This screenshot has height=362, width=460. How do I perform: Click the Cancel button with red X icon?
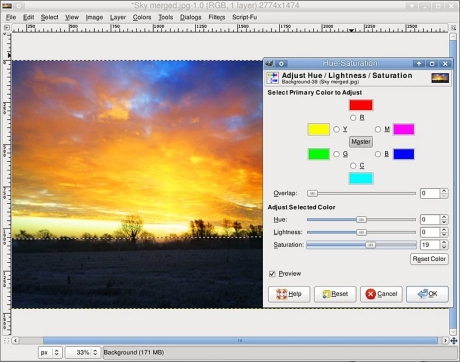point(381,294)
